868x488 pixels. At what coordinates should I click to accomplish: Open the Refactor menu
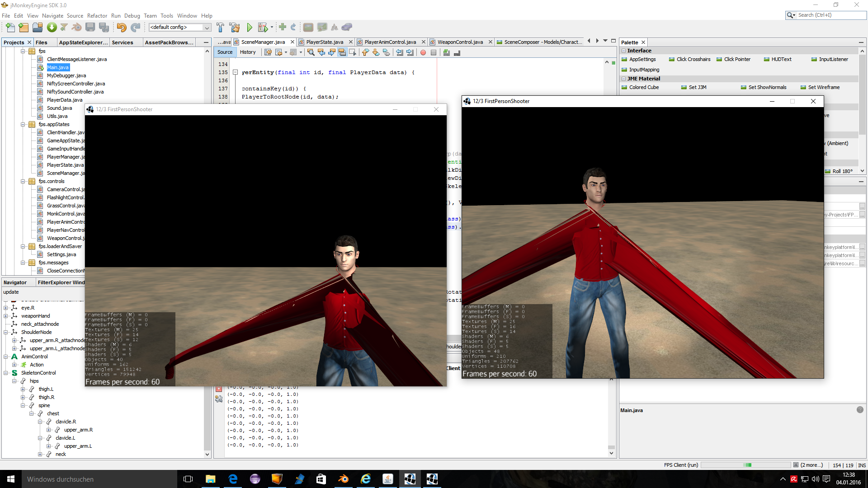click(97, 15)
